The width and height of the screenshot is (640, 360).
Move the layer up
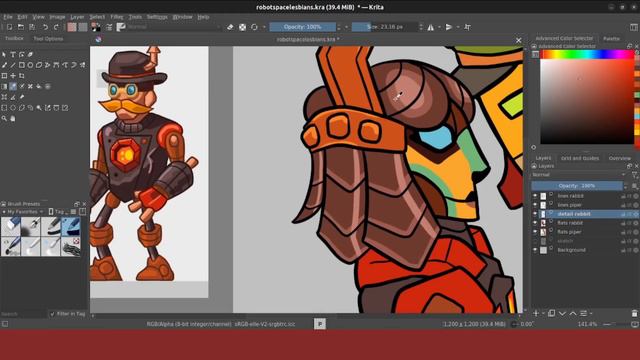tap(573, 313)
